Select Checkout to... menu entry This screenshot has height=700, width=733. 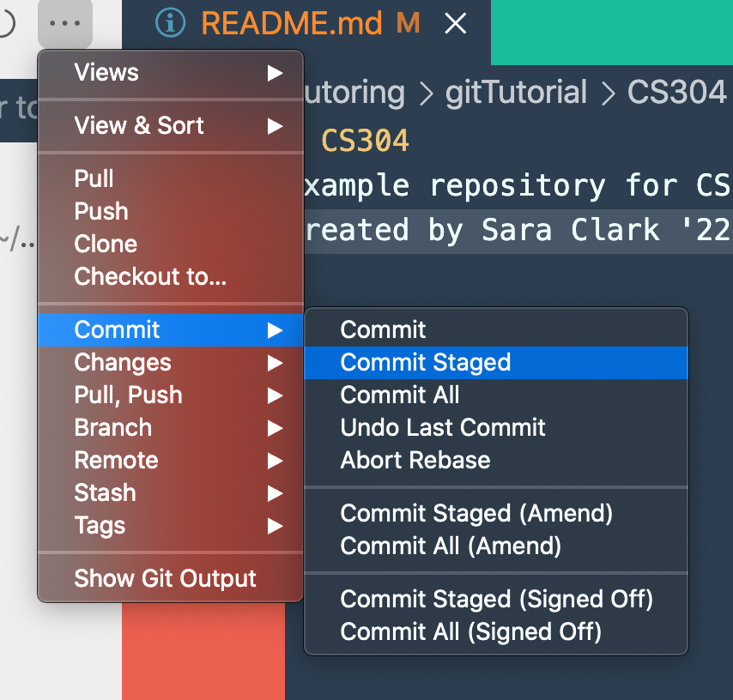(171, 276)
